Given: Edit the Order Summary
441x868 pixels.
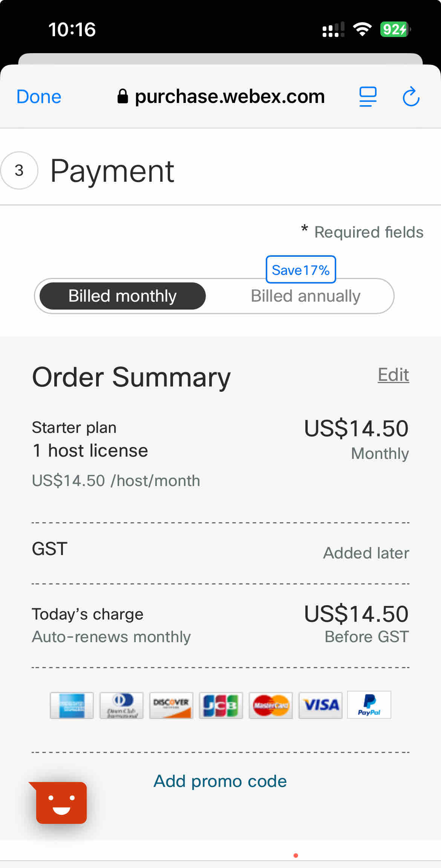Looking at the screenshot, I should [x=394, y=375].
